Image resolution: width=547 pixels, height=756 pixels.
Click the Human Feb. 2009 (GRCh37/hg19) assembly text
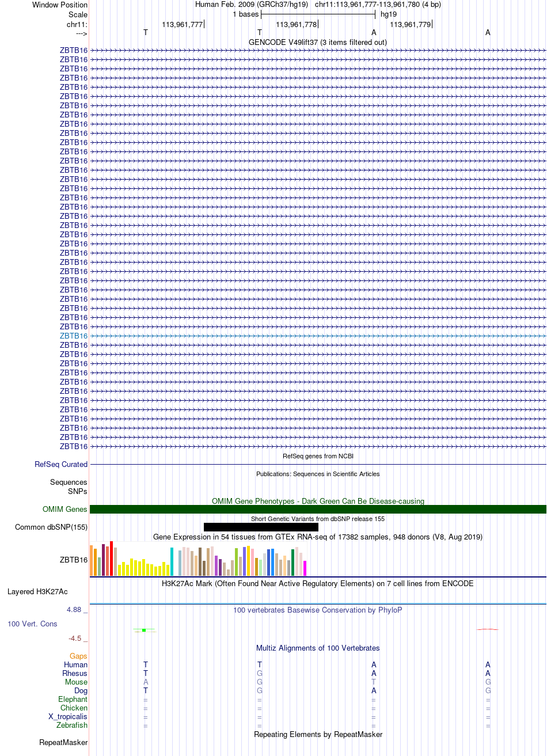click(x=252, y=5)
